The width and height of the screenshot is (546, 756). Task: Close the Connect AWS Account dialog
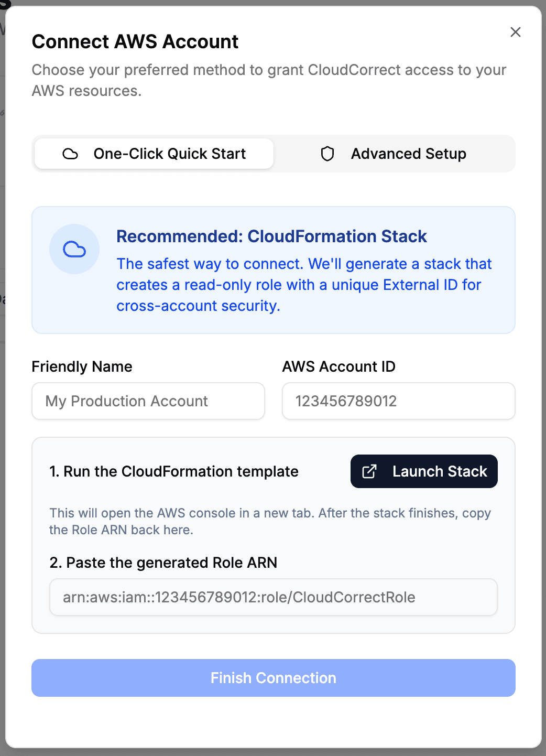coord(516,32)
